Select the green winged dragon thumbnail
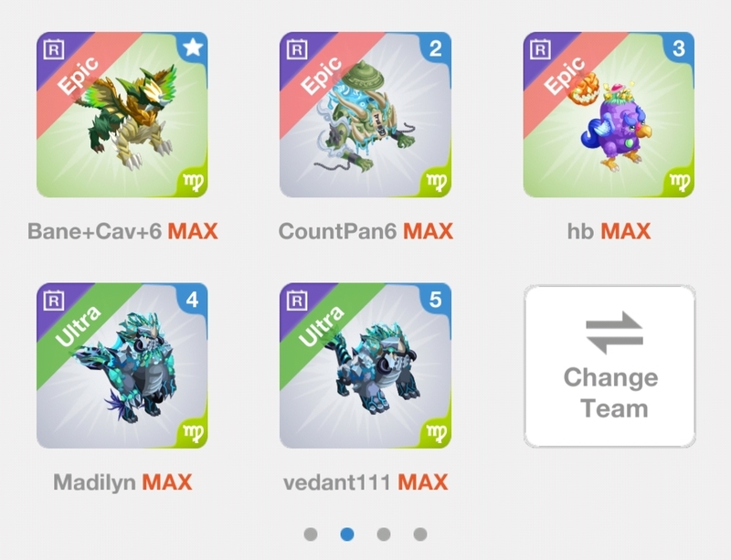Image resolution: width=731 pixels, height=560 pixels. pyautogui.click(x=122, y=115)
